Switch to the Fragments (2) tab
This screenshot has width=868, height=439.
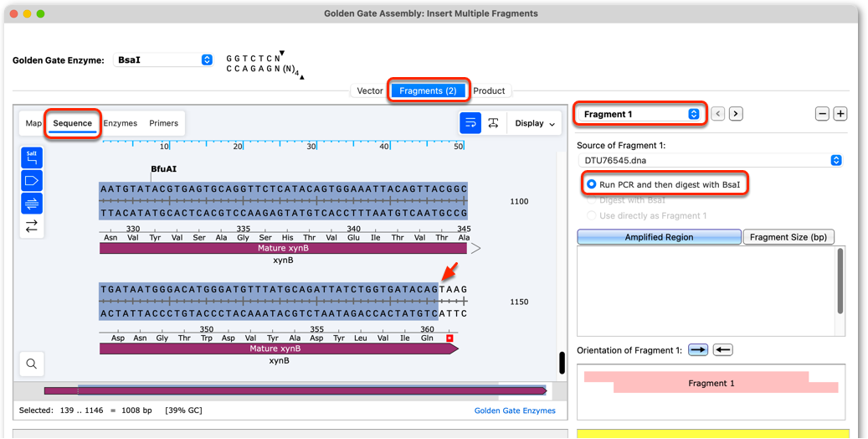coord(428,90)
